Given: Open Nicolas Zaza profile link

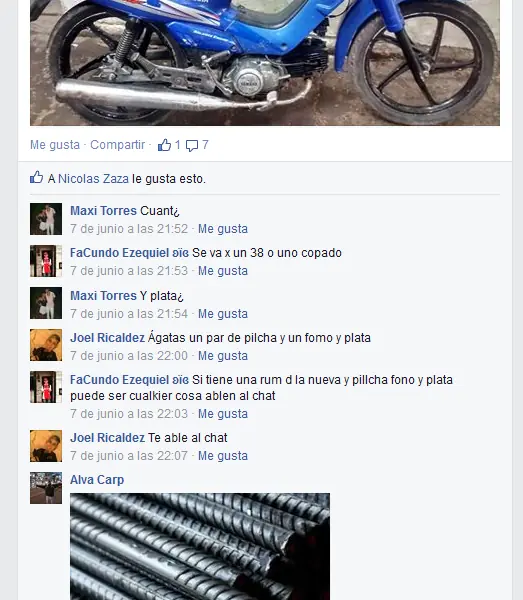Looking at the screenshot, I should (x=93, y=179).
